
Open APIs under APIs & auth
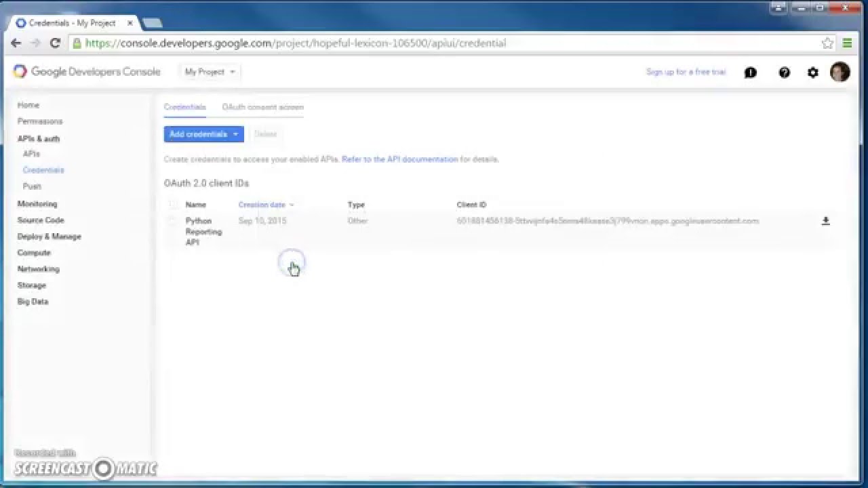[x=31, y=154]
